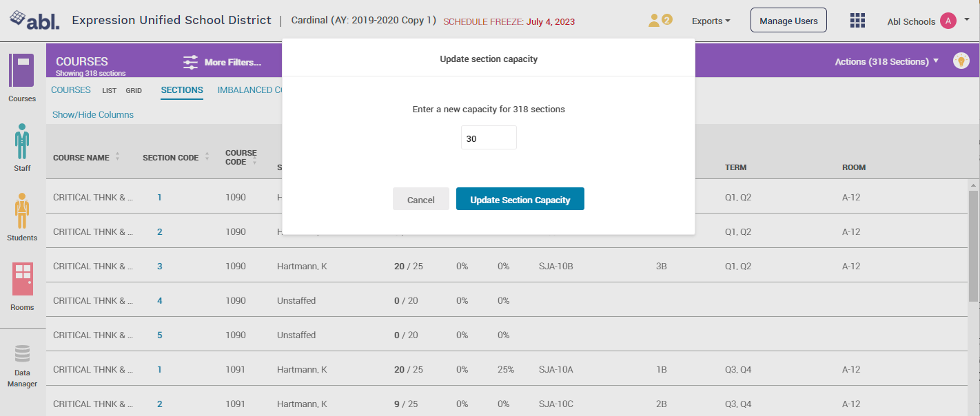
Task: Click Expression Unified School District title
Action: point(172,20)
